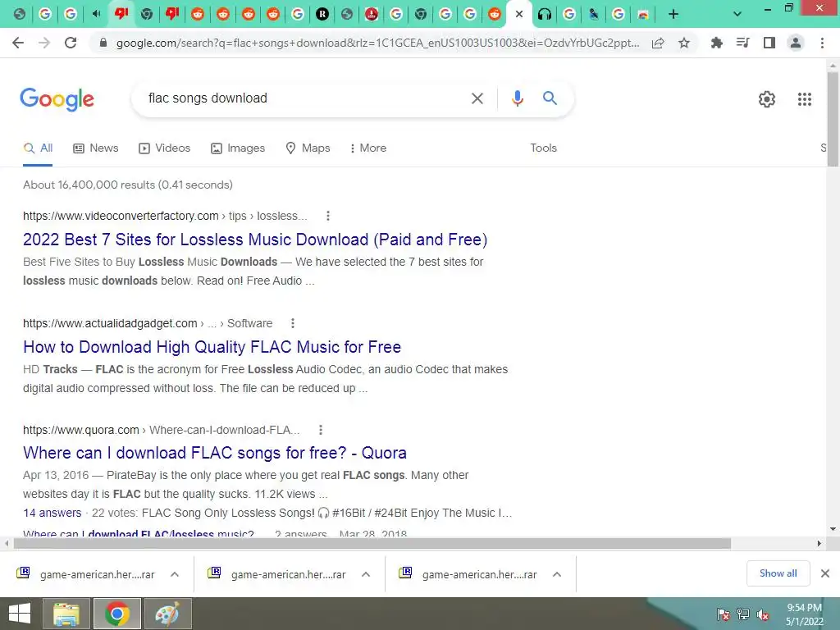The height and width of the screenshot is (630, 840).
Task: Switch to the speaker icon tab
Action: point(96,15)
